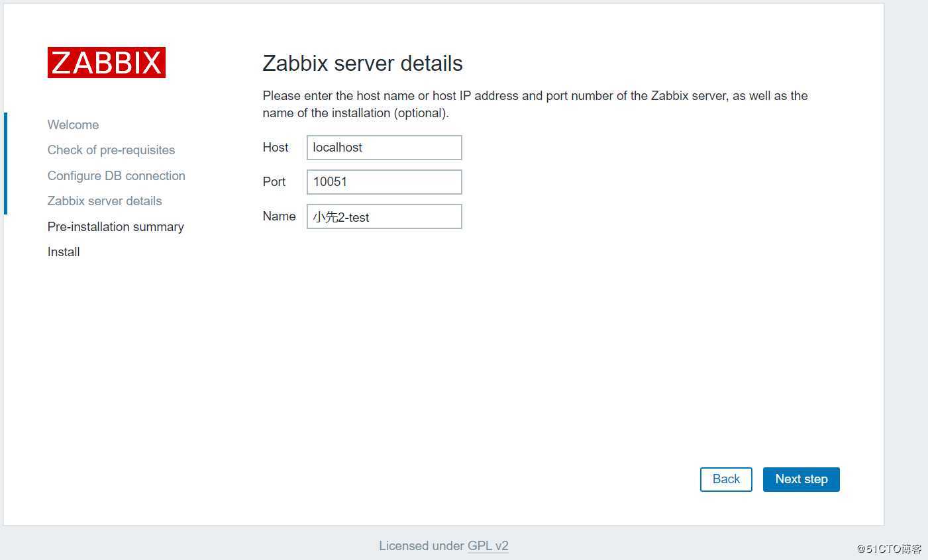Click the ZABBIX logo
Image resolution: width=928 pixels, height=560 pixels.
pyautogui.click(x=107, y=63)
